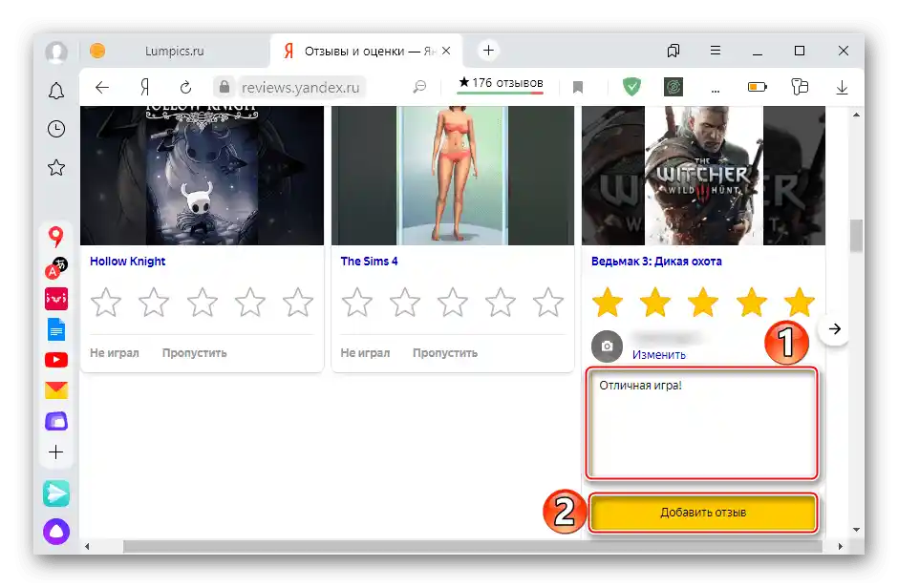Select the first star rating for Hollow Knight
This screenshot has height=588, width=898.
[x=105, y=303]
